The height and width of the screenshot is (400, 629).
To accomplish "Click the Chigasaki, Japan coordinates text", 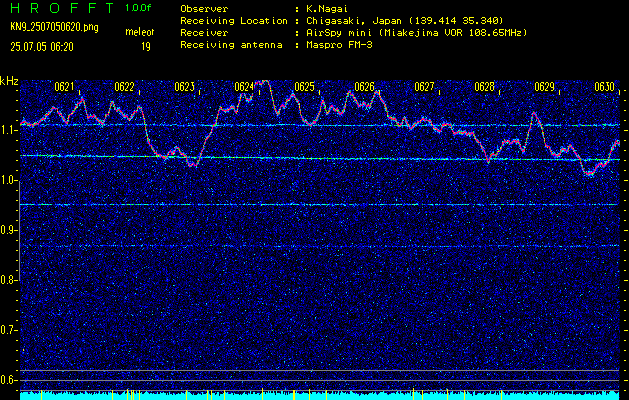I will [405, 21].
